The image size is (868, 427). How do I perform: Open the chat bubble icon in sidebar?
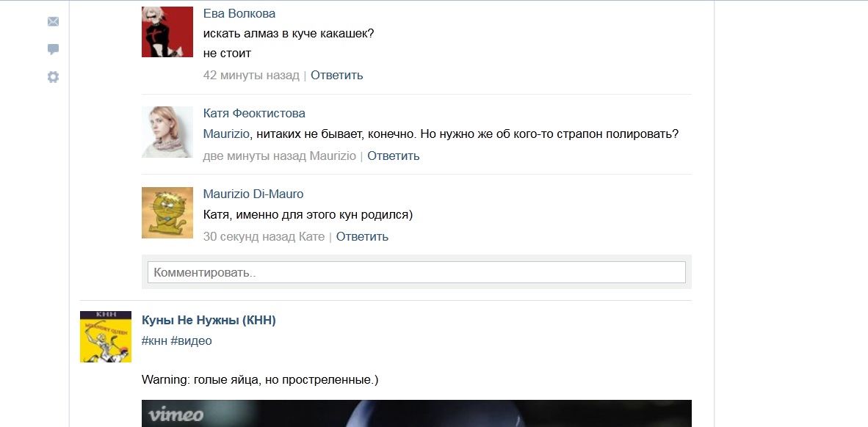point(53,49)
